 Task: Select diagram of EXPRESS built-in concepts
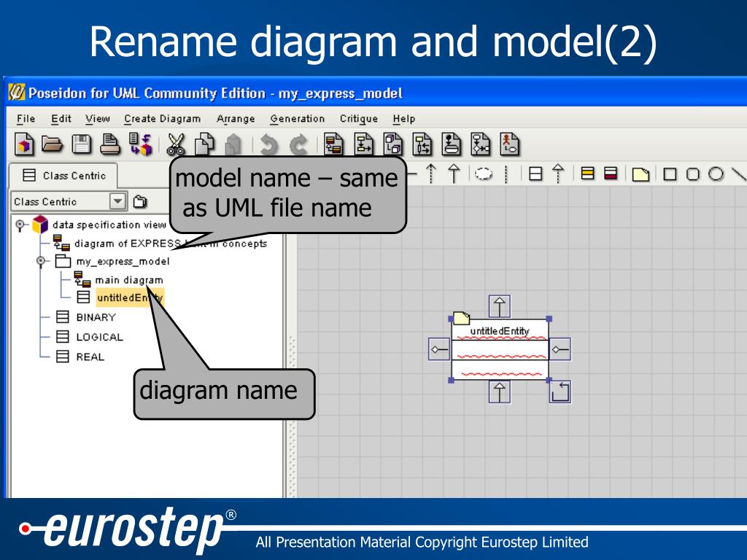click(x=171, y=244)
